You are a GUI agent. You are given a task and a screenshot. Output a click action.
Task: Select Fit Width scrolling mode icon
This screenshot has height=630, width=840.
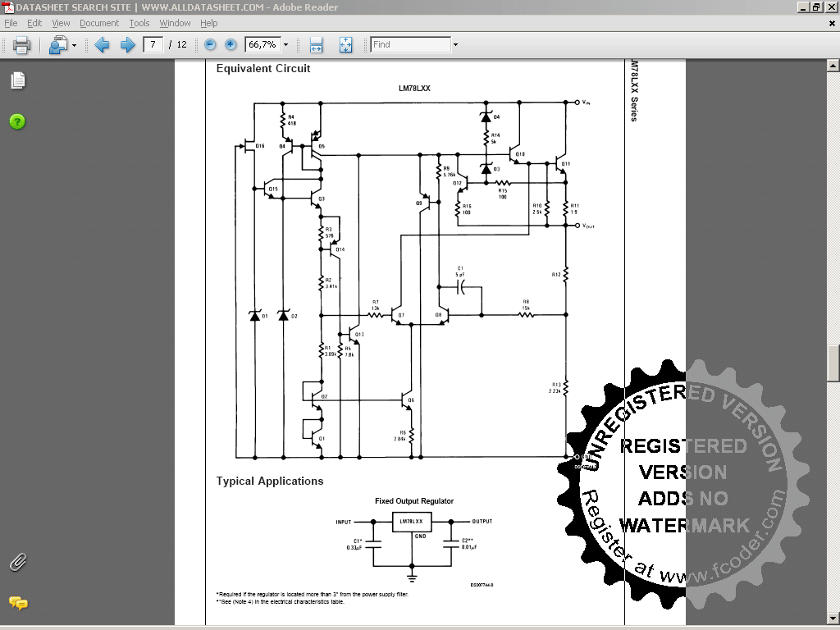tap(316, 45)
